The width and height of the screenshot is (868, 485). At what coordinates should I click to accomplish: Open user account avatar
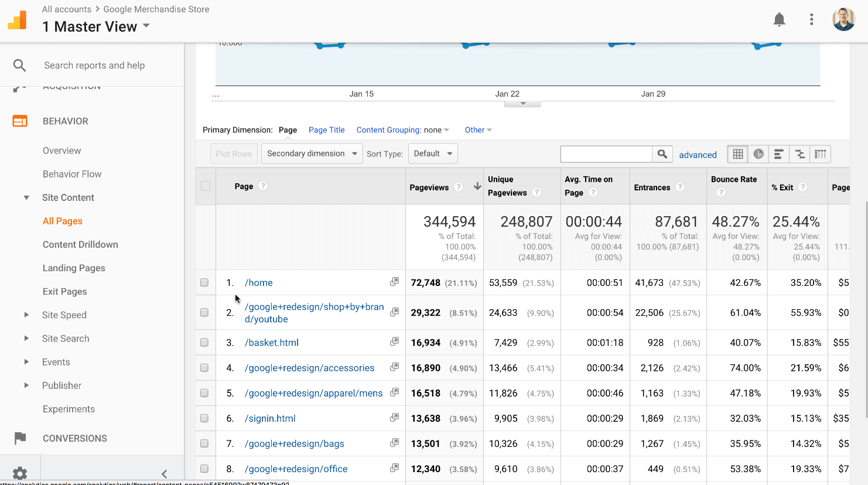844,19
